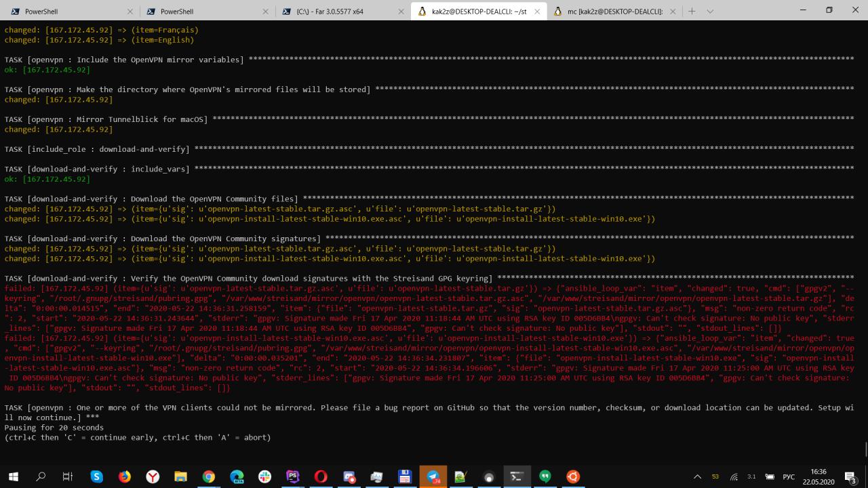The height and width of the screenshot is (488, 868).
Task: Switch input language from РУС
Action: tap(789, 476)
